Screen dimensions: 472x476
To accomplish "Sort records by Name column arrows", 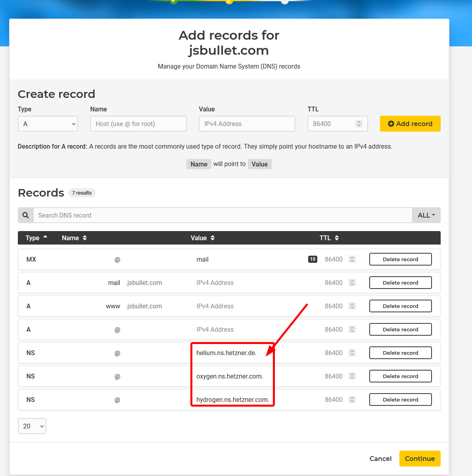I will tap(84, 238).
